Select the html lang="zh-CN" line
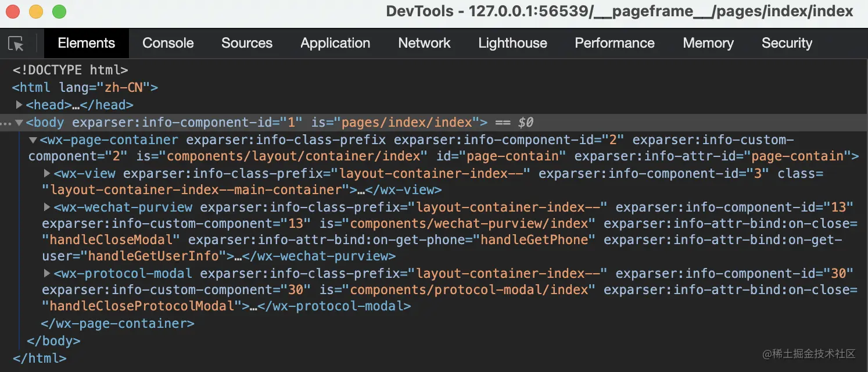Screen dimensions: 868x372 [85, 88]
